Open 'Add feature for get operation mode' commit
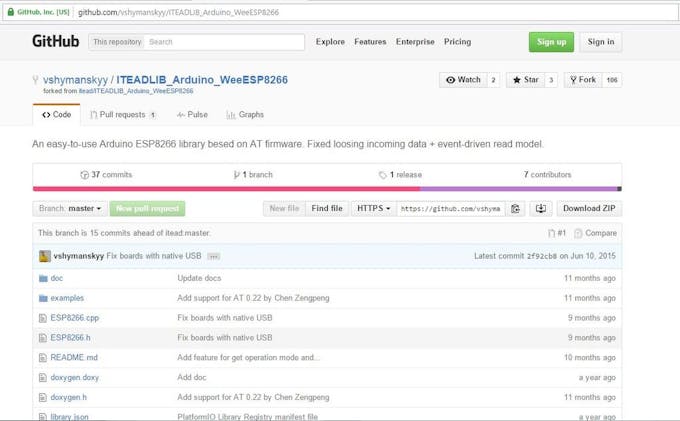680x421 pixels. tap(248, 358)
